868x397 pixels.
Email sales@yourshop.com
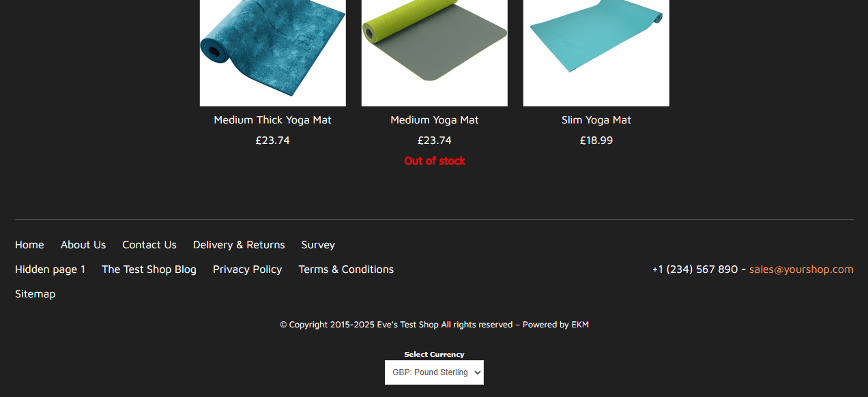[x=801, y=269]
